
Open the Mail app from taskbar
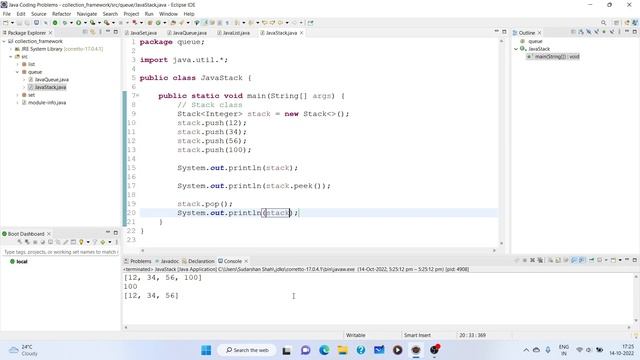click(379, 350)
